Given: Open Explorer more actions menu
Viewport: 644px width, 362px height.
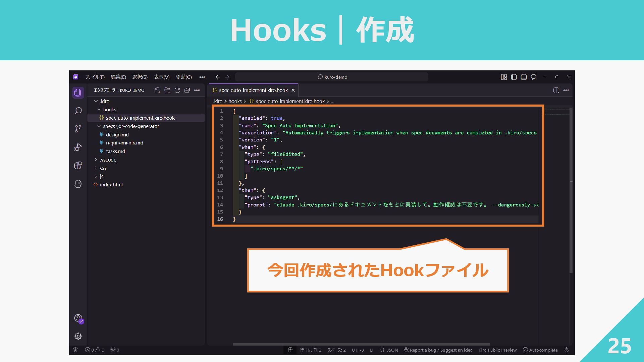Looking at the screenshot, I should click(197, 90).
